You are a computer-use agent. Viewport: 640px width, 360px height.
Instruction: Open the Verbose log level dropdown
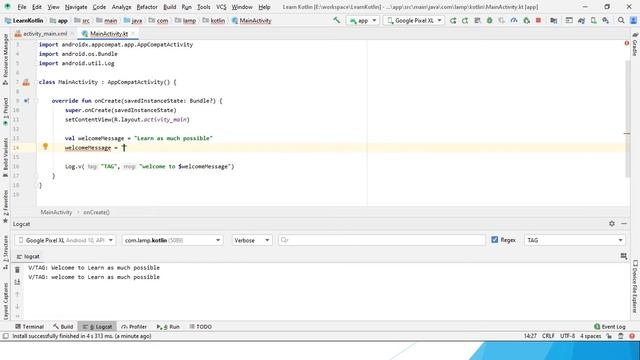tap(251, 240)
